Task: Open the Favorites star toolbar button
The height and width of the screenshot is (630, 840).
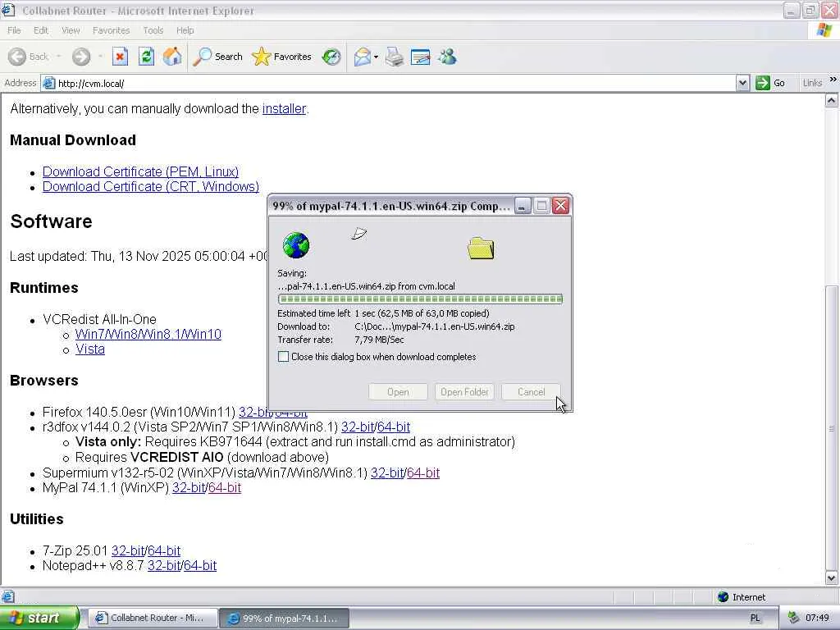Action: 282,57
